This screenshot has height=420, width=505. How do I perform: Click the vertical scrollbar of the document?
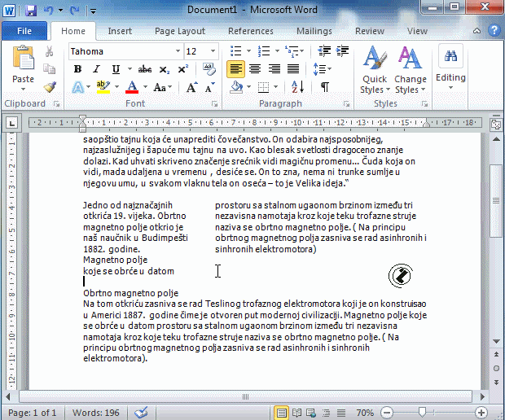[x=496, y=244]
